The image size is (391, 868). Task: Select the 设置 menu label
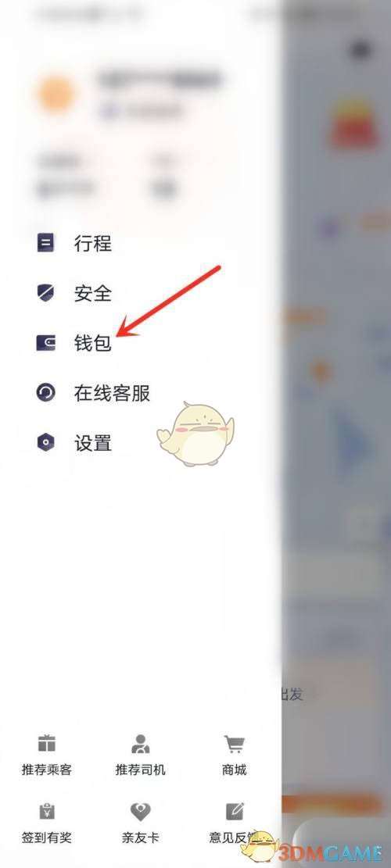[x=93, y=443]
